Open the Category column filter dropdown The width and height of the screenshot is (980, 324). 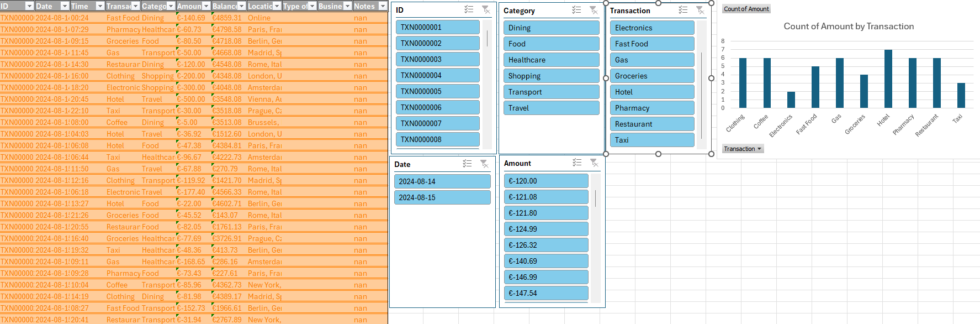pos(171,6)
